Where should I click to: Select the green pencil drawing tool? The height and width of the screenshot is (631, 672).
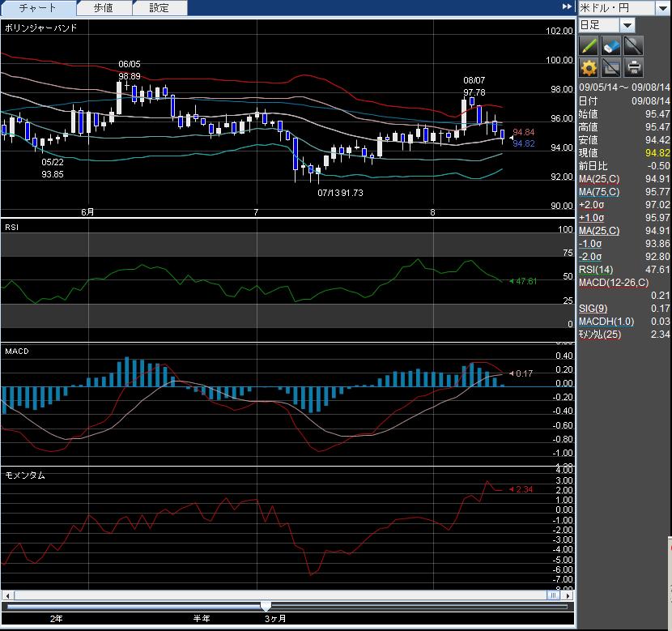click(x=589, y=45)
